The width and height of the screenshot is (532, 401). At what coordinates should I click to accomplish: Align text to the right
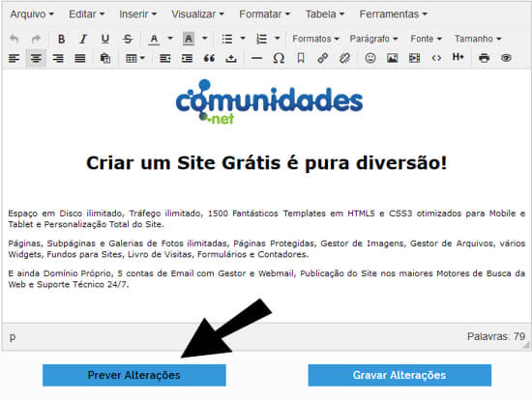click(58, 58)
